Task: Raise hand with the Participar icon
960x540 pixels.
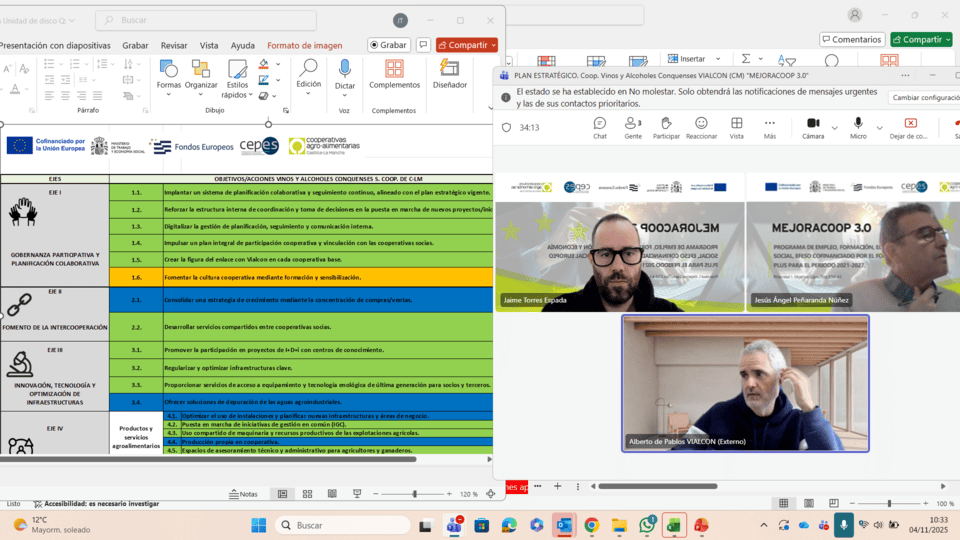Action: click(x=666, y=127)
